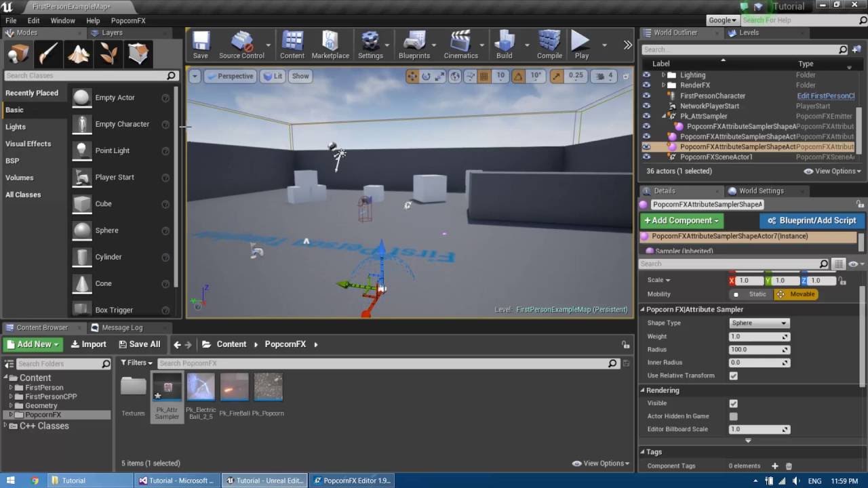Open the Lit view mode menu
Viewport: 868px width, 488px height.
(273, 76)
